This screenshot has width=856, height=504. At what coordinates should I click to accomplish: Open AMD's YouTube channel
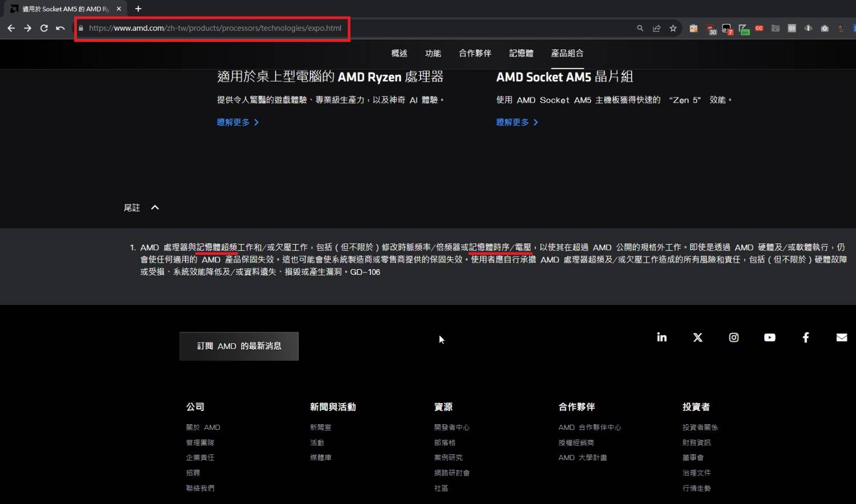(x=770, y=338)
